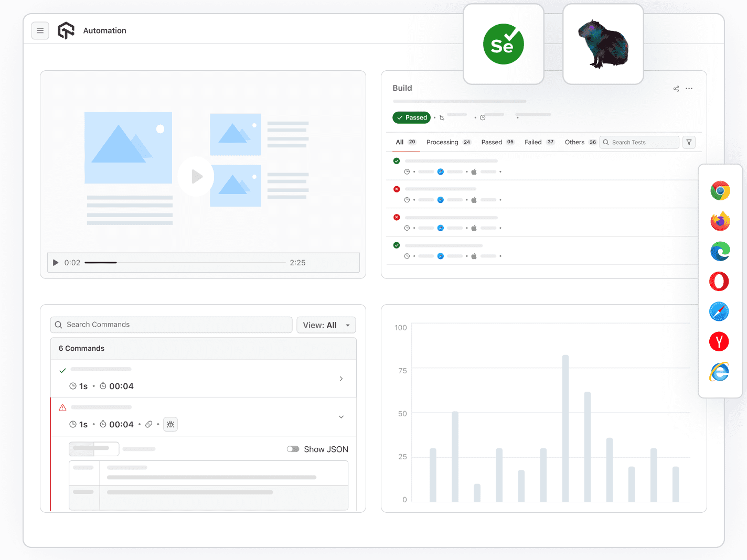Select the Internet Explorer icon

pyautogui.click(x=719, y=372)
